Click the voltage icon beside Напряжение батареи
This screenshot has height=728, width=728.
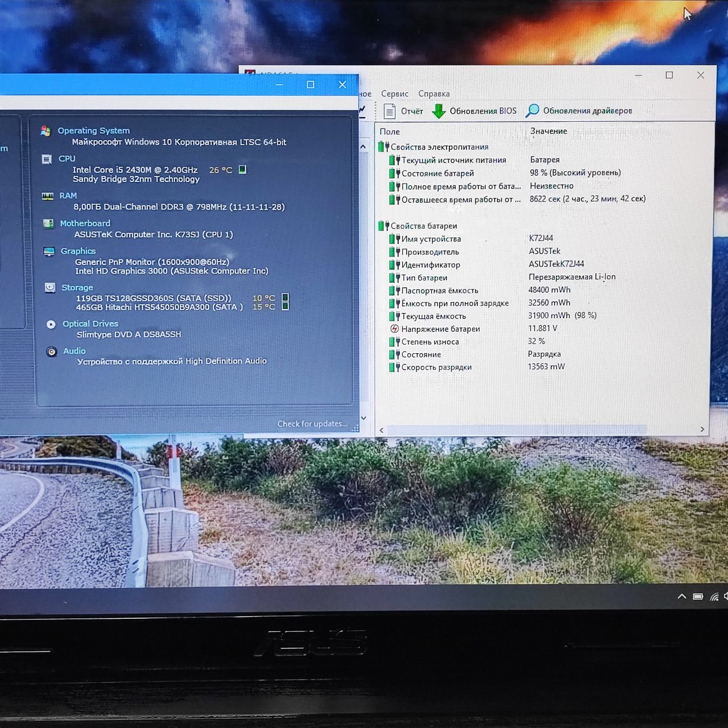395,329
